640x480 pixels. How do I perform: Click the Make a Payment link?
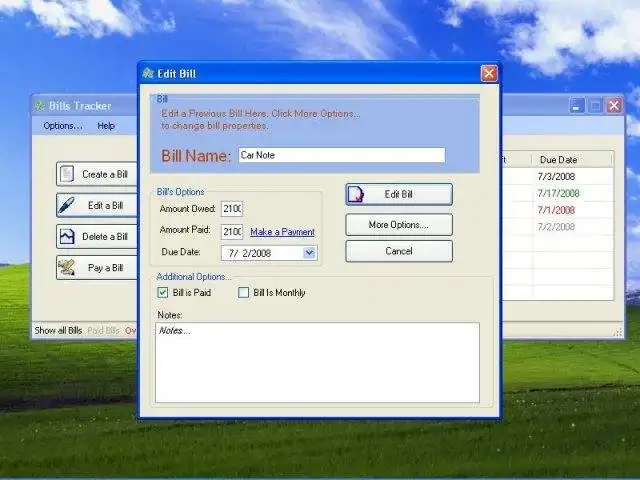point(282,232)
